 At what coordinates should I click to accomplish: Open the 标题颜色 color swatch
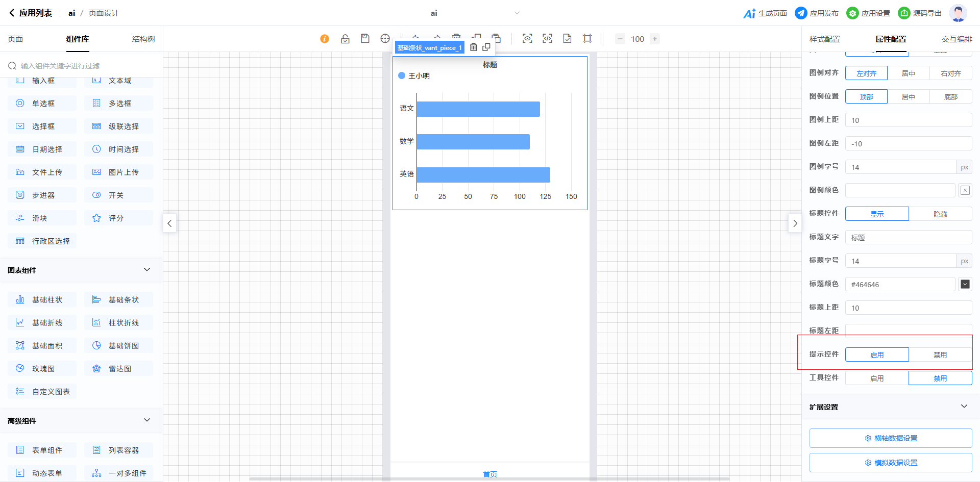point(965,284)
